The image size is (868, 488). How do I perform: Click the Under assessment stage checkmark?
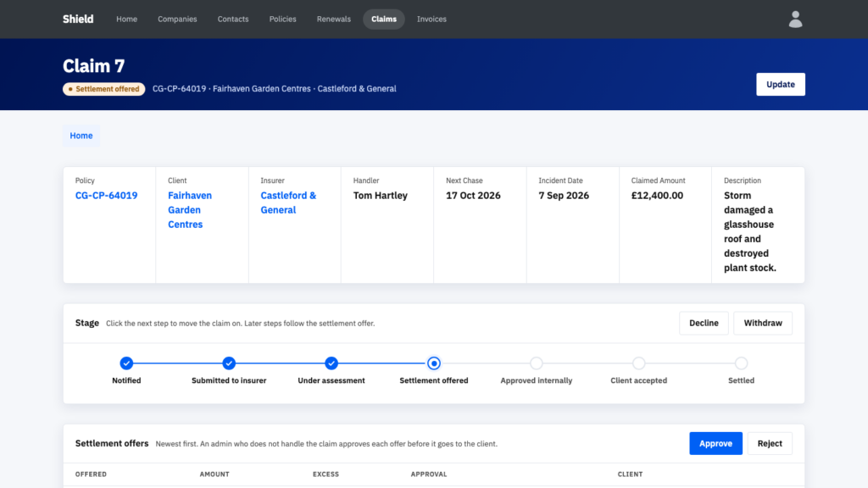tap(331, 363)
